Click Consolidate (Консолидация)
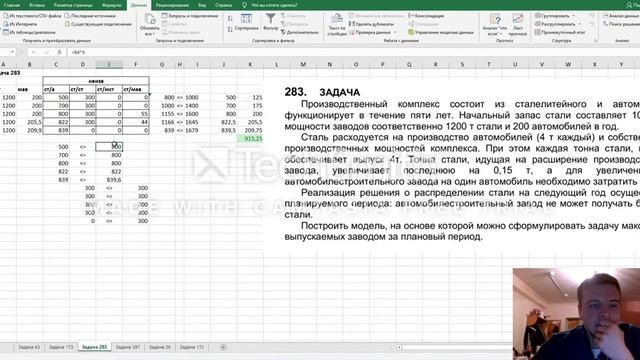 tap(426, 16)
